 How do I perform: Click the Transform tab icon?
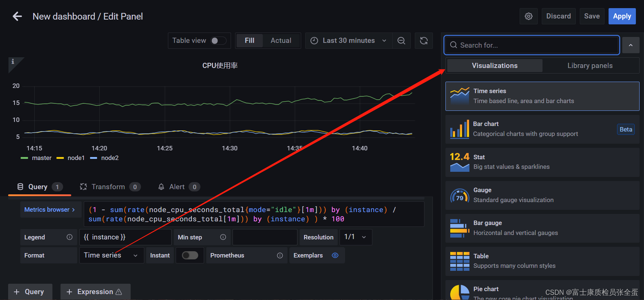pos(83,187)
